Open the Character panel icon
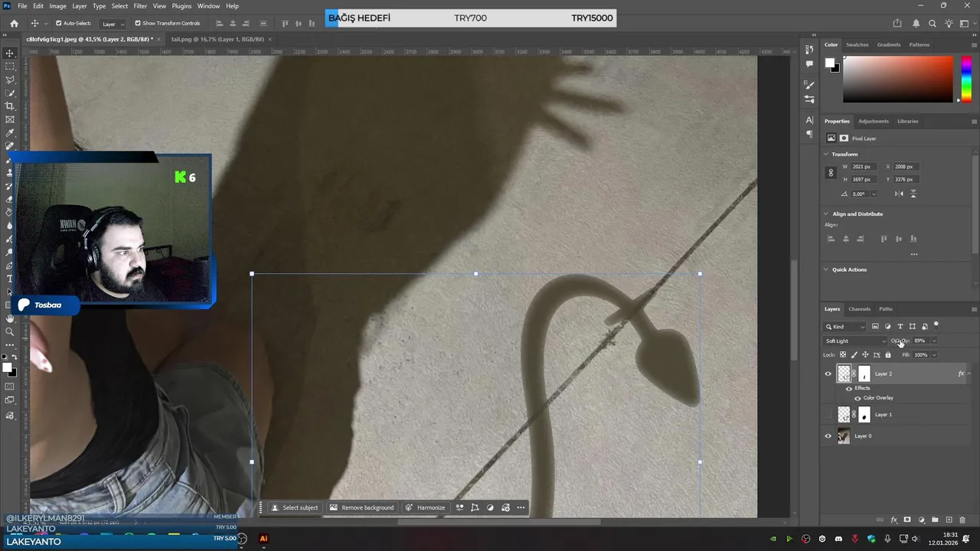This screenshot has height=551, width=980. click(809, 120)
